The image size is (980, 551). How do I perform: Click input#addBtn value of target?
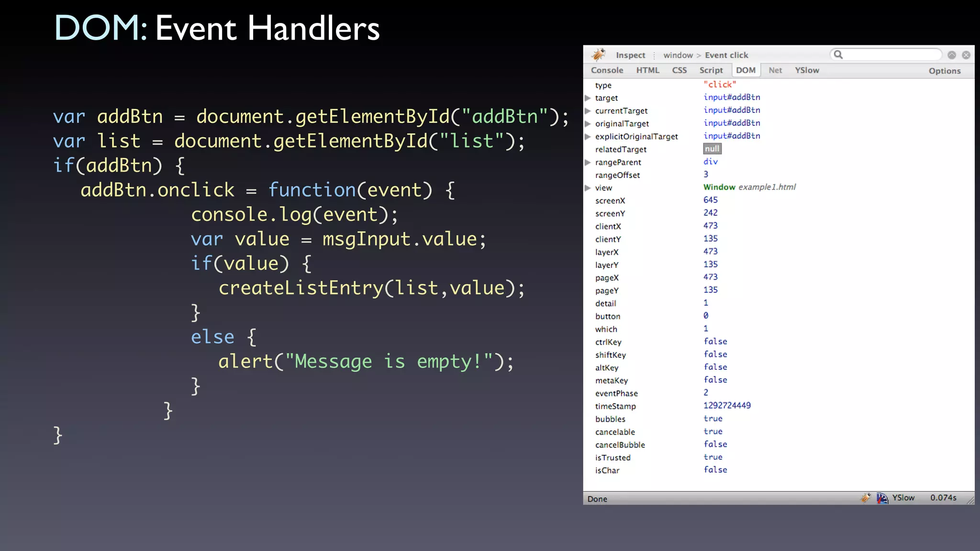pyautogui.click(x=732, y=97)
